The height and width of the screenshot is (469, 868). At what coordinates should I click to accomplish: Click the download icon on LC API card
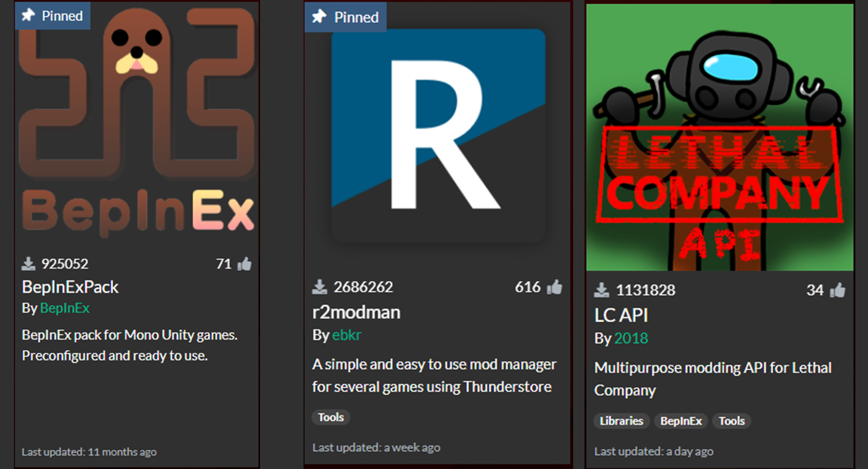point(601,290)
